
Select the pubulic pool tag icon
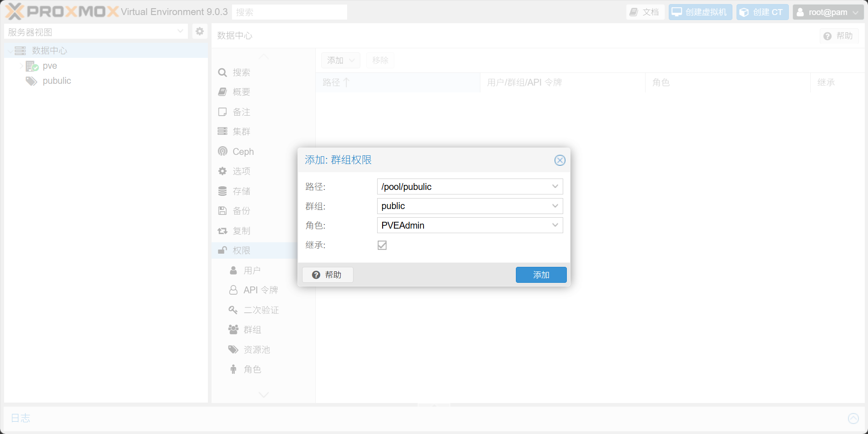[x=31, y=81]
